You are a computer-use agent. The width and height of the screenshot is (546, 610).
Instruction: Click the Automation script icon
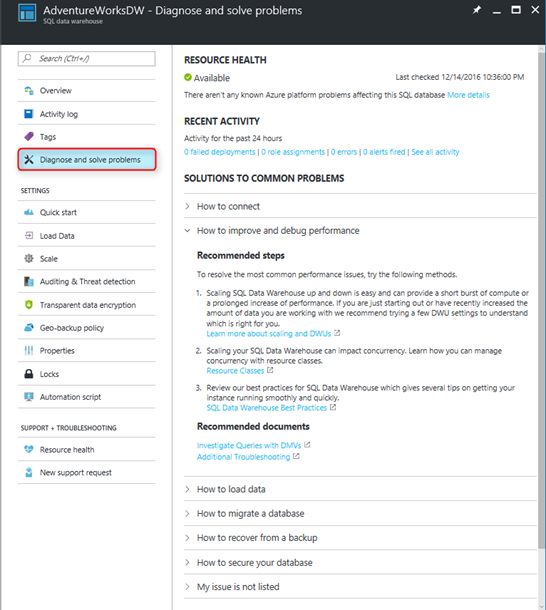click(x=29, y=397)
